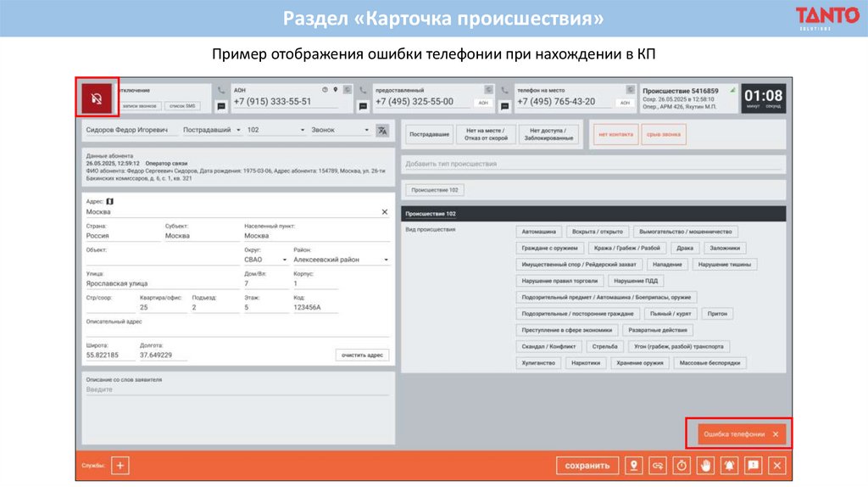Click the link icon in bottom bar

pyautogui.click(x=658, y=466)
